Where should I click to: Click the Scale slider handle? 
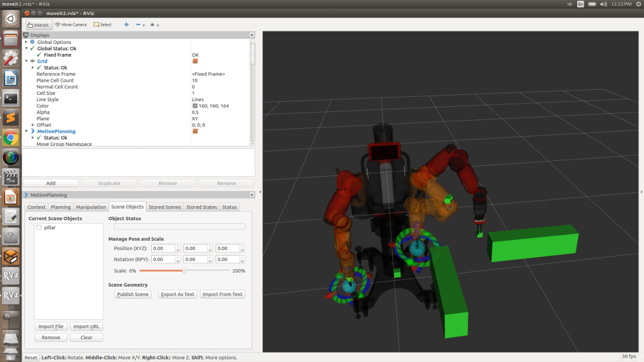[x=184, y=271]
